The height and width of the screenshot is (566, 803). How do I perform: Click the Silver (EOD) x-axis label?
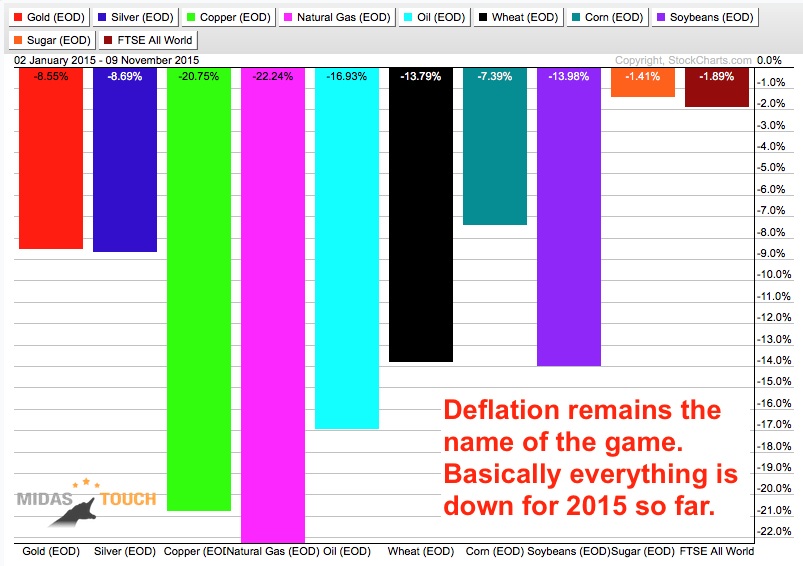point(125,552)
